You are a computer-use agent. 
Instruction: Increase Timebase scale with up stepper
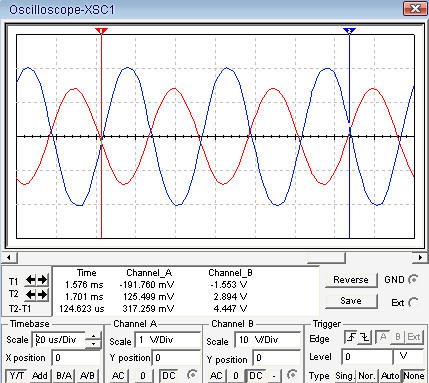[x=93, y=336]
